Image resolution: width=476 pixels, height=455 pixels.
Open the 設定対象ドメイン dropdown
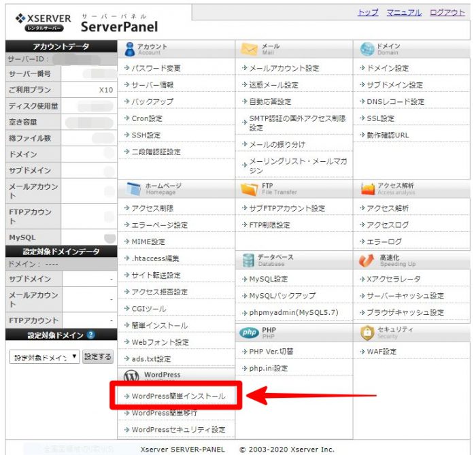pos(45,357)
